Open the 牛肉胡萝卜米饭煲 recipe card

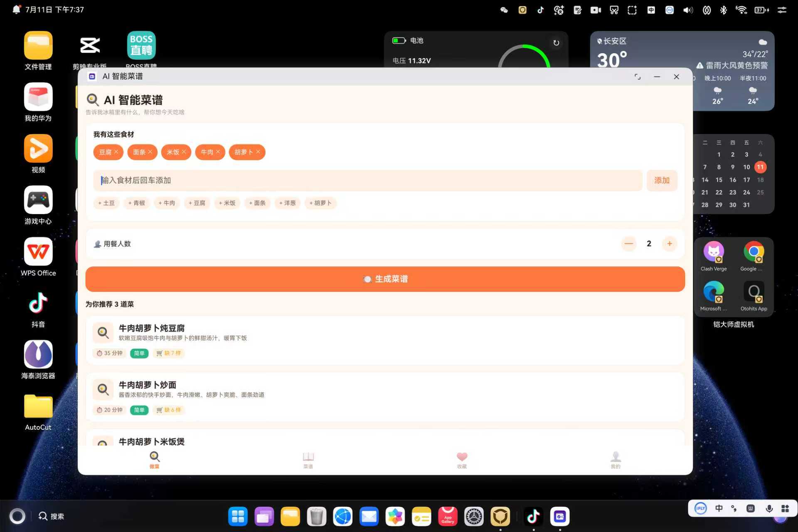pos(385,438)
